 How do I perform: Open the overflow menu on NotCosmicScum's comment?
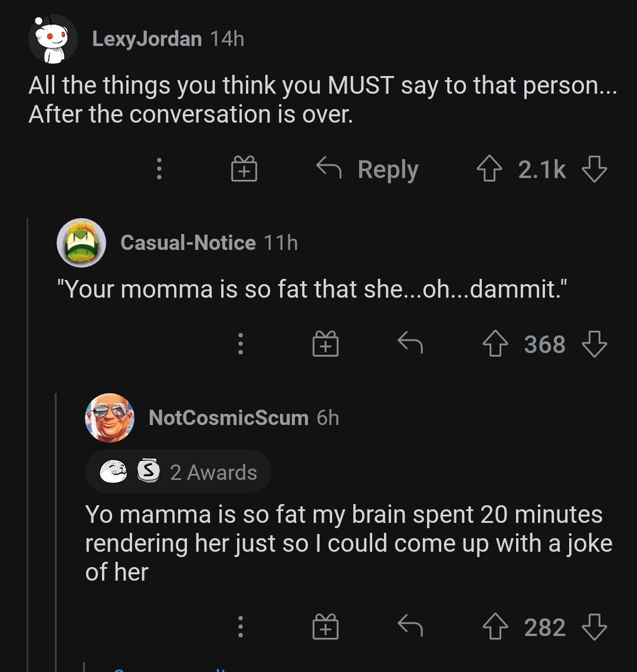(241, 627)
